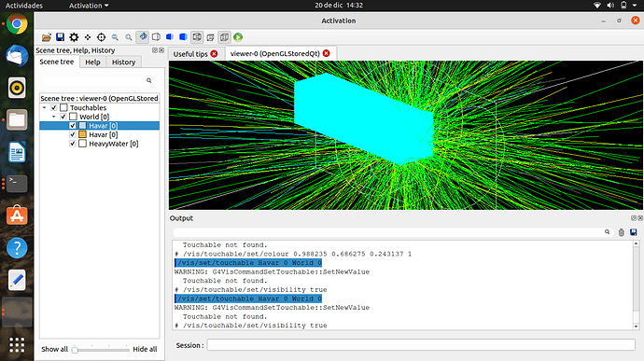Open system status menu arrow
The height and width of the screenshot is (361, 644).
[x=635, y=6]
